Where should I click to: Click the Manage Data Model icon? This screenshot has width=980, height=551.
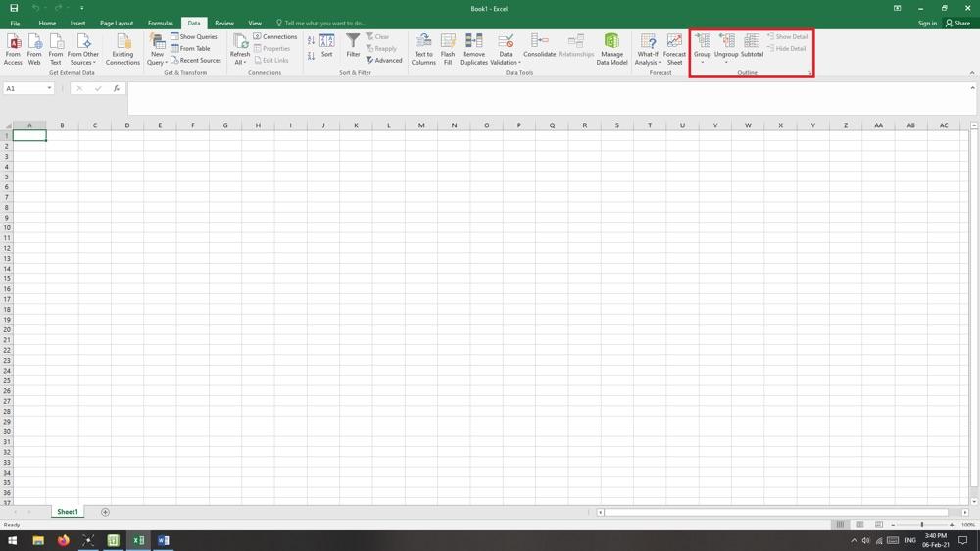(x=612, y=48)
